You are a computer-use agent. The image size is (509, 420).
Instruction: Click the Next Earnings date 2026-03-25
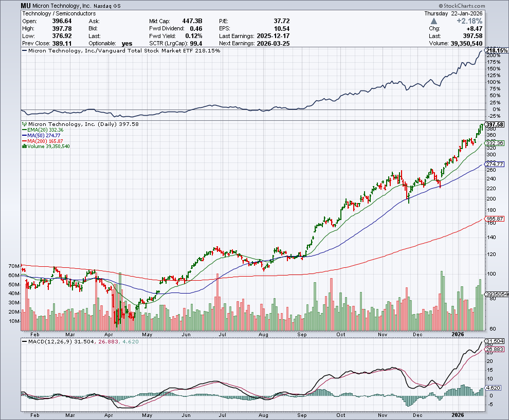click(x=273, y=44)
